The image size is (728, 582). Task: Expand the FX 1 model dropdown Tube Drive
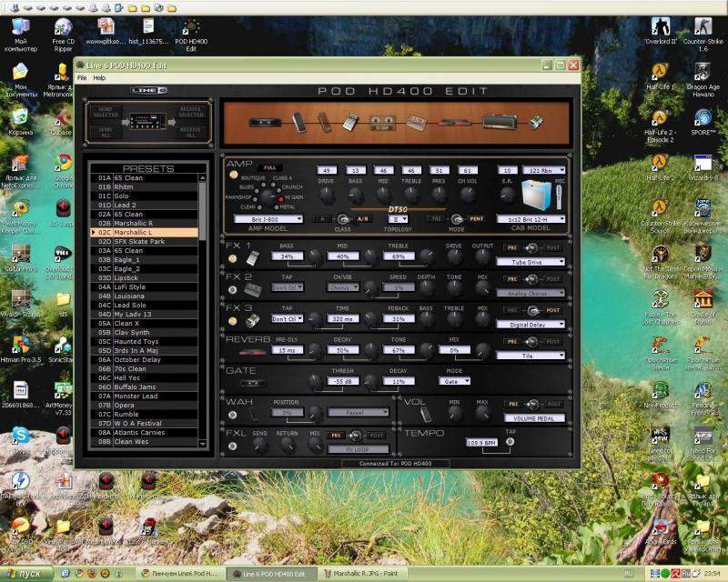531,263
